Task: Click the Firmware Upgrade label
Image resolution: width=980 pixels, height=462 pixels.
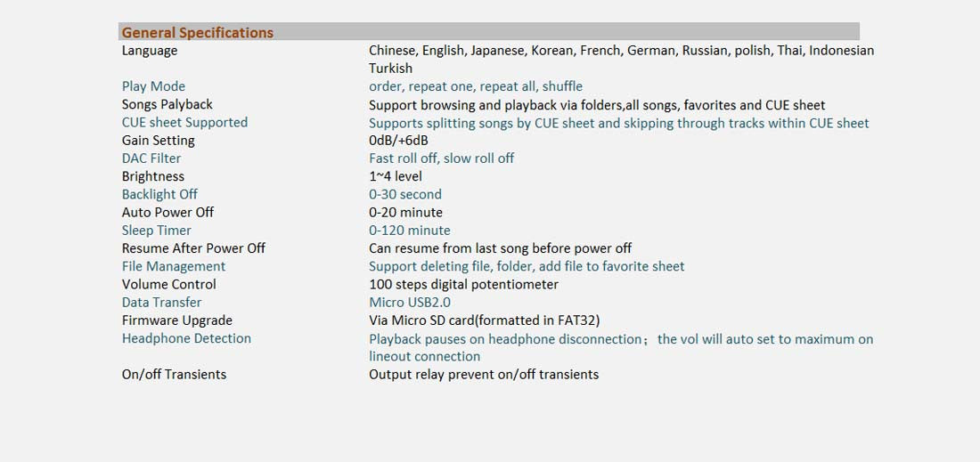Action: [177, 320]
